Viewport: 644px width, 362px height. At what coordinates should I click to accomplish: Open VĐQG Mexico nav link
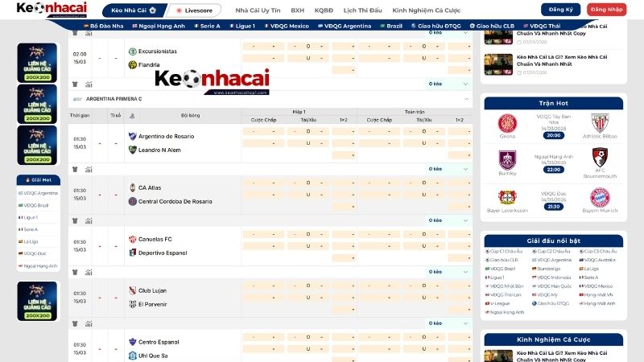coord(287,26)
